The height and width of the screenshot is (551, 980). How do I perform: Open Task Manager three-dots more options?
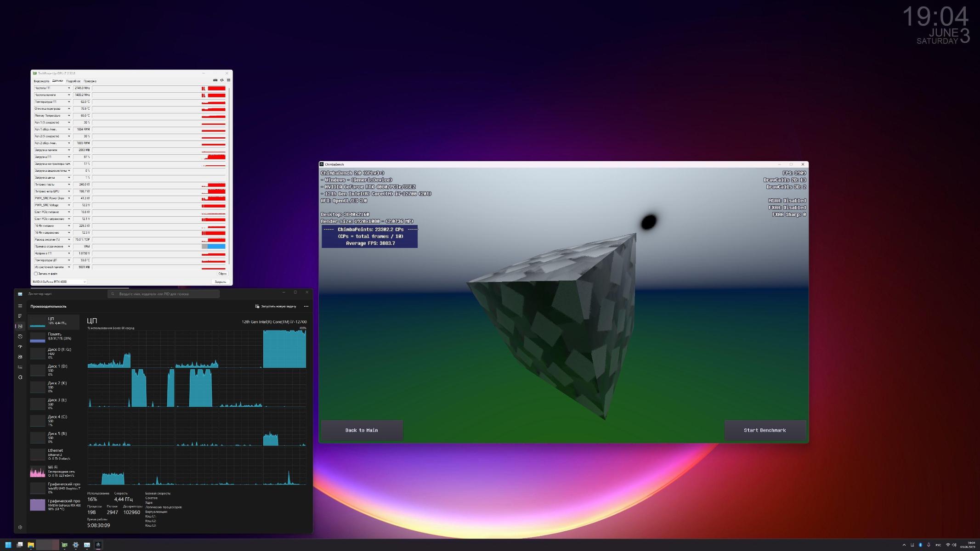tap(306, 306)
